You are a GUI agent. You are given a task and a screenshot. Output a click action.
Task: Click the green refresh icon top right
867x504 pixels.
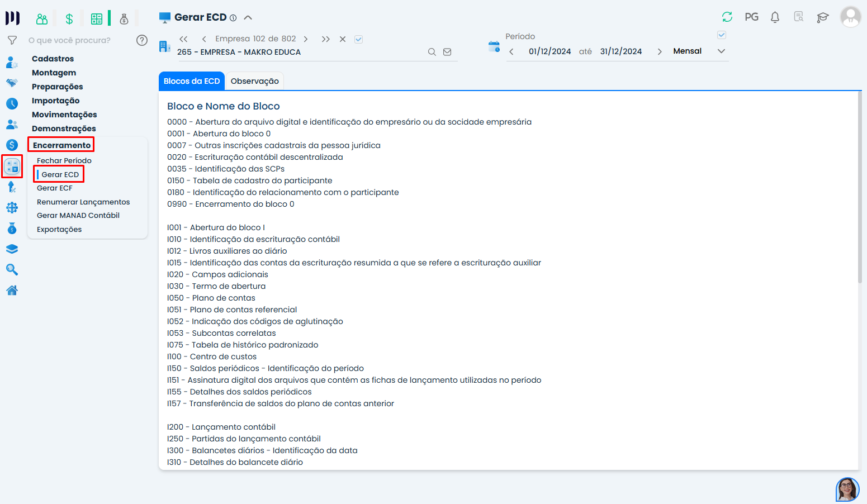point(727,17)
